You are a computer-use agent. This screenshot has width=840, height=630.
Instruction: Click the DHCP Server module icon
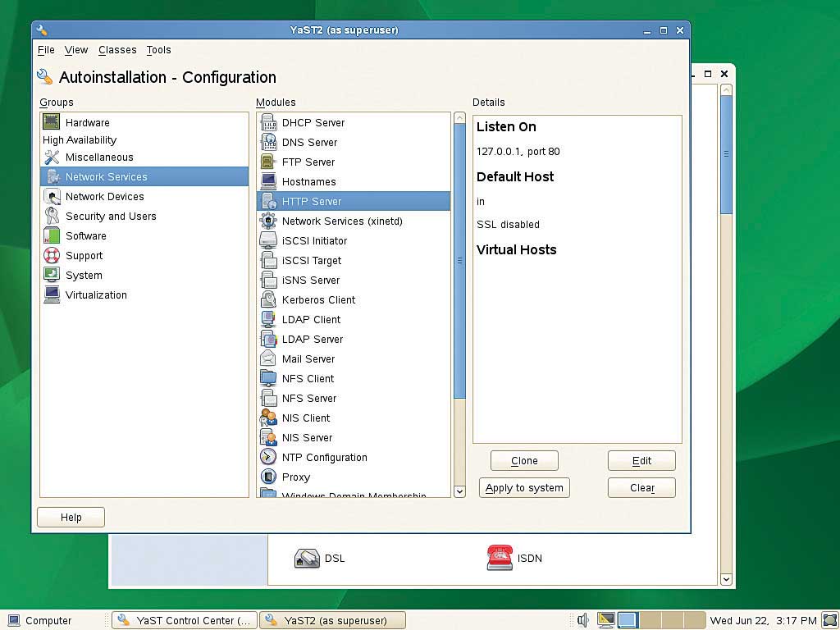268,123
